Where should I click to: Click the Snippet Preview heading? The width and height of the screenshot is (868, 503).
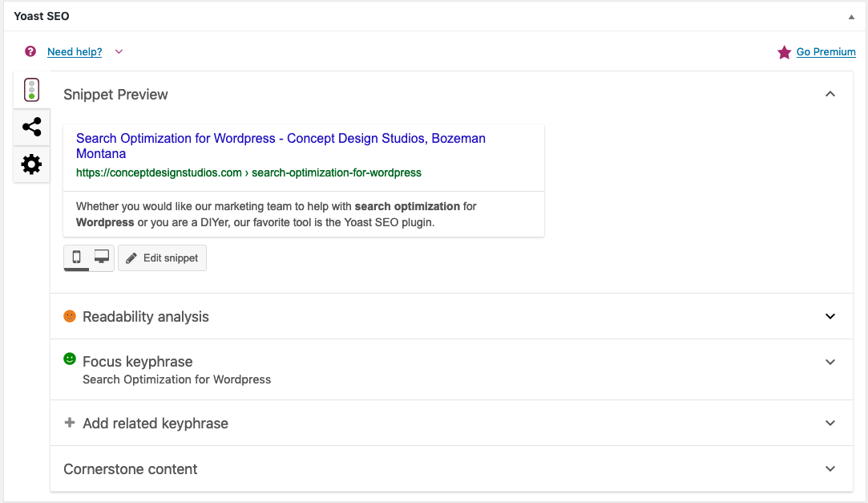(115, 95)
